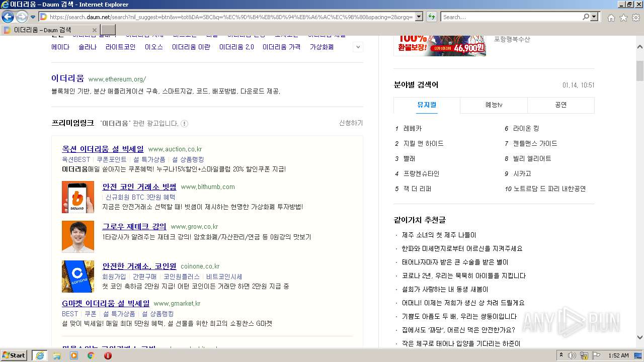The image size is (644, 362).
Task: Open related search 가상화폐
Action: (x=322, y=47)
